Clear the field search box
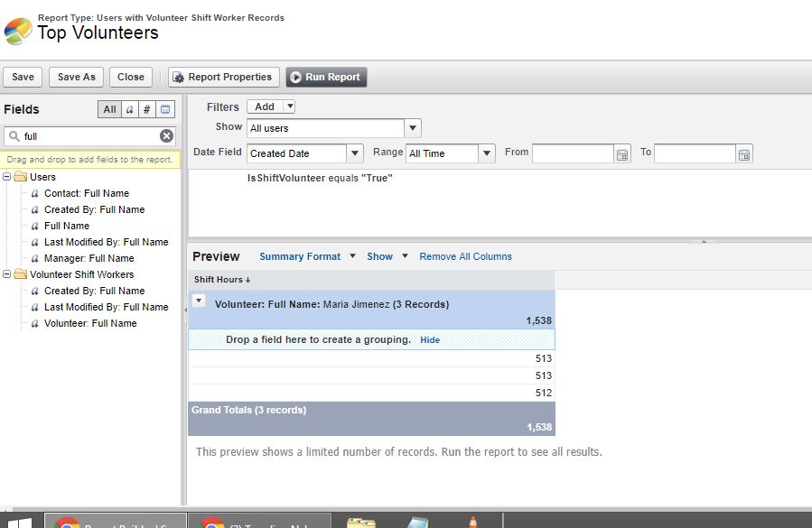The width and height of the screenshot is (812, 528). coord(166,136)
